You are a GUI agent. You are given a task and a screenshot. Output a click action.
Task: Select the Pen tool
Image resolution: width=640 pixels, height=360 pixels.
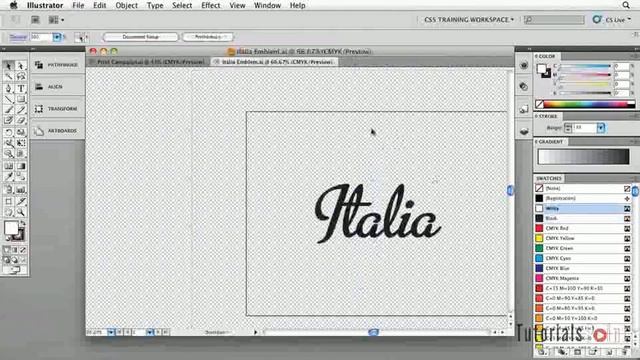click(x=9, y=88)
